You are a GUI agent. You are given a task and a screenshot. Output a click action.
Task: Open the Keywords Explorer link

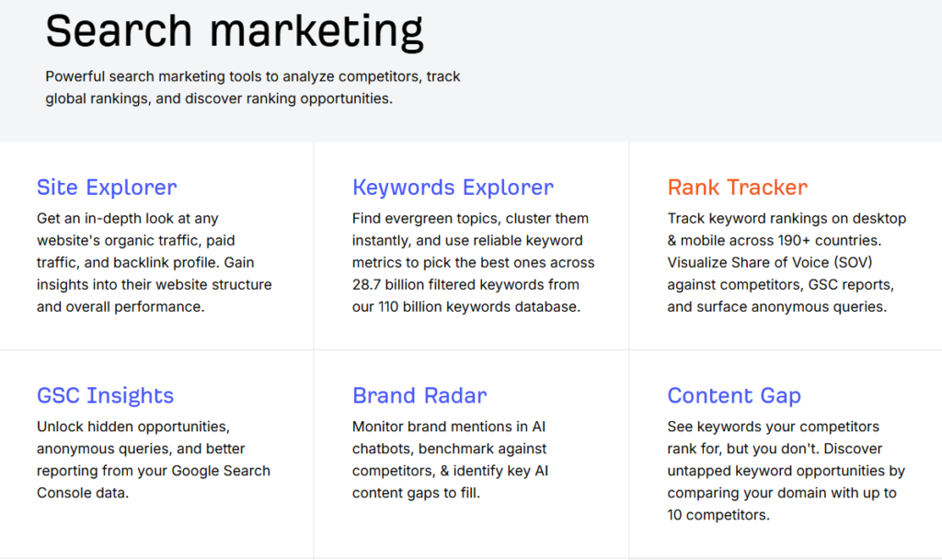453,188
